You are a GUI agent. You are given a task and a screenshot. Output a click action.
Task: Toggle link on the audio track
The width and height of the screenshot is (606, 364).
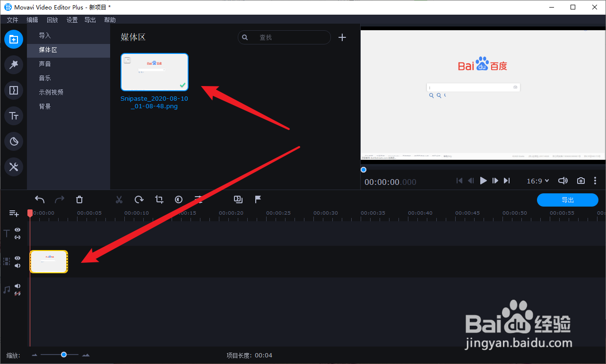click(17, 294)
